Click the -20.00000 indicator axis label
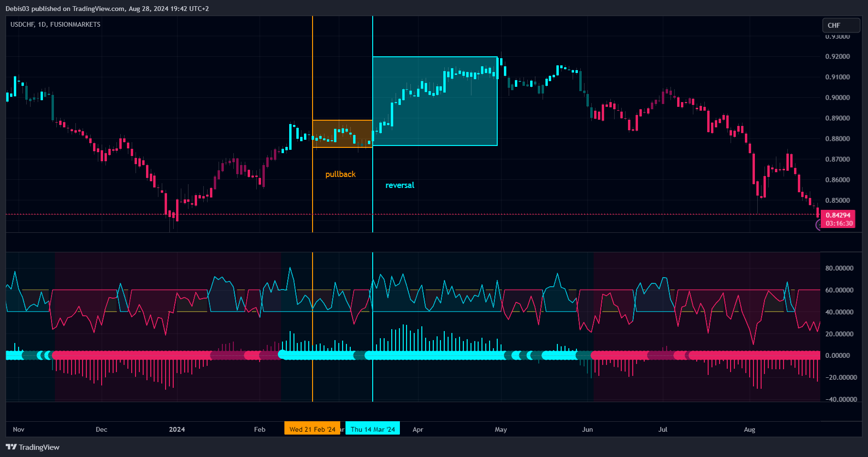 point(840,377)
